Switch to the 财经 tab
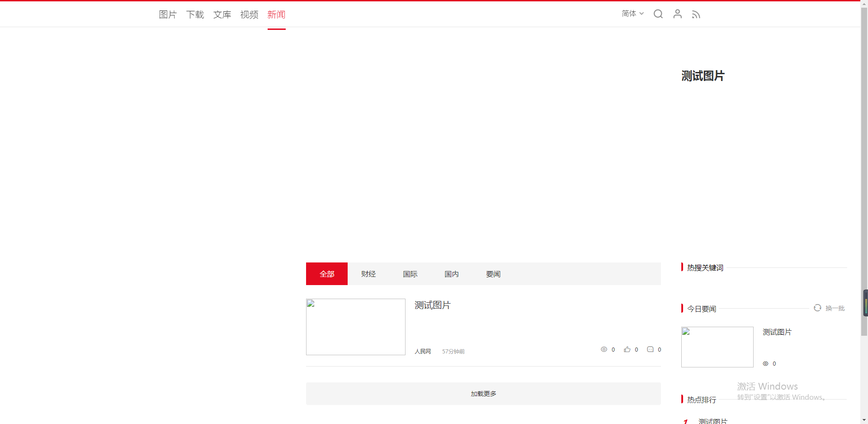Image resolution: width=868 pixels, height=424 pixels. click(368, 274)
